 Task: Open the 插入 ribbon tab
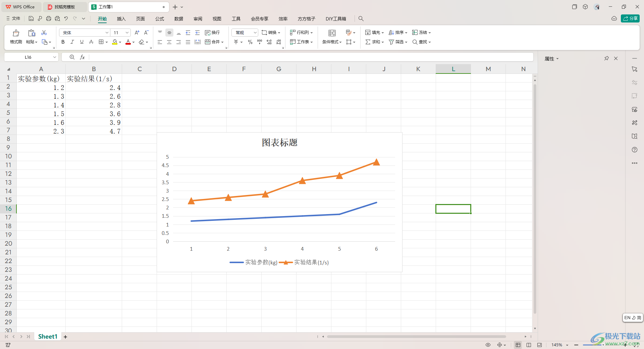(121, 19)
